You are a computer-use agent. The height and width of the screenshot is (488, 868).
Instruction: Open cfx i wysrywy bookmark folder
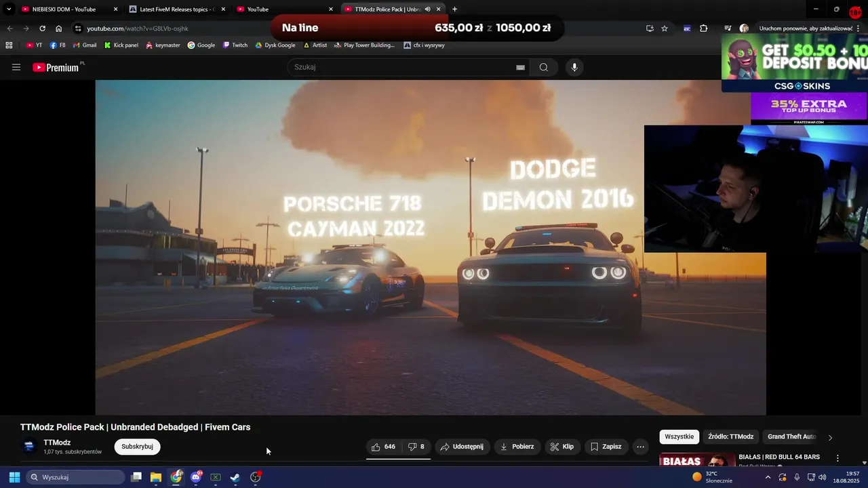(425, 45)
